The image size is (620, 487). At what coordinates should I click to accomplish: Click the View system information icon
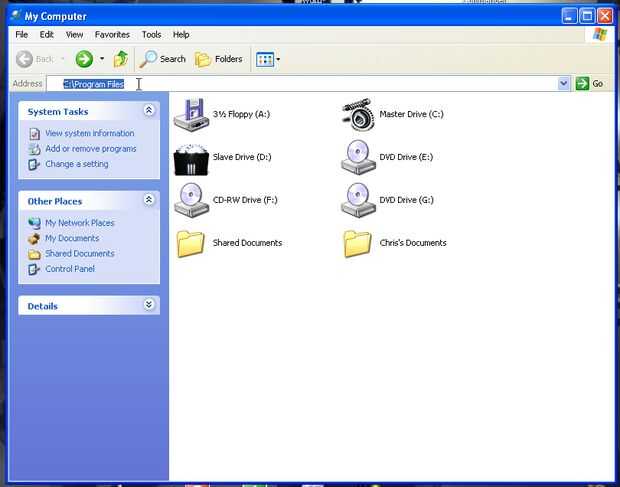[x=34, y=134]
